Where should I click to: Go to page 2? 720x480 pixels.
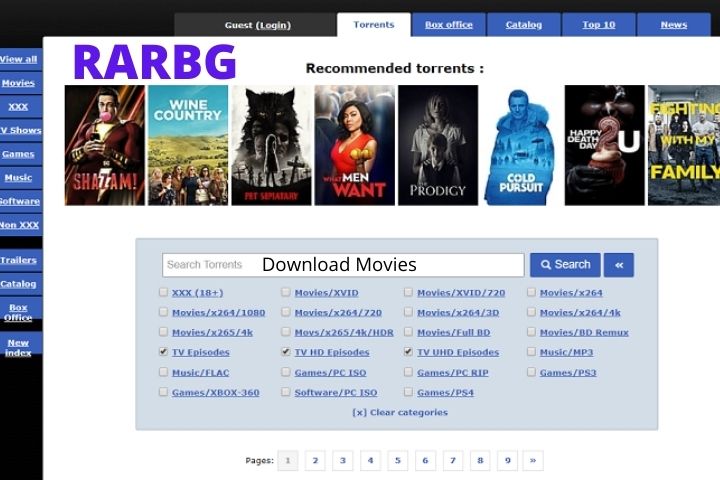pyautogui.click(x=315, y=460)
